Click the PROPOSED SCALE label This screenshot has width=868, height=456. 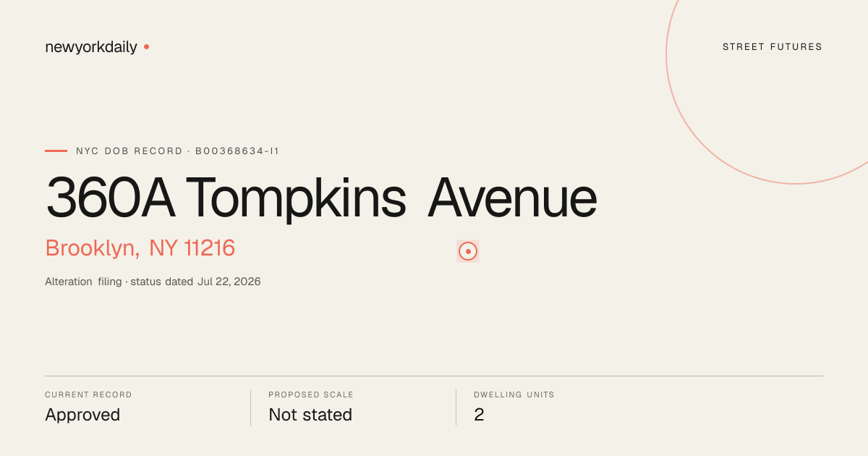(311, 395)
